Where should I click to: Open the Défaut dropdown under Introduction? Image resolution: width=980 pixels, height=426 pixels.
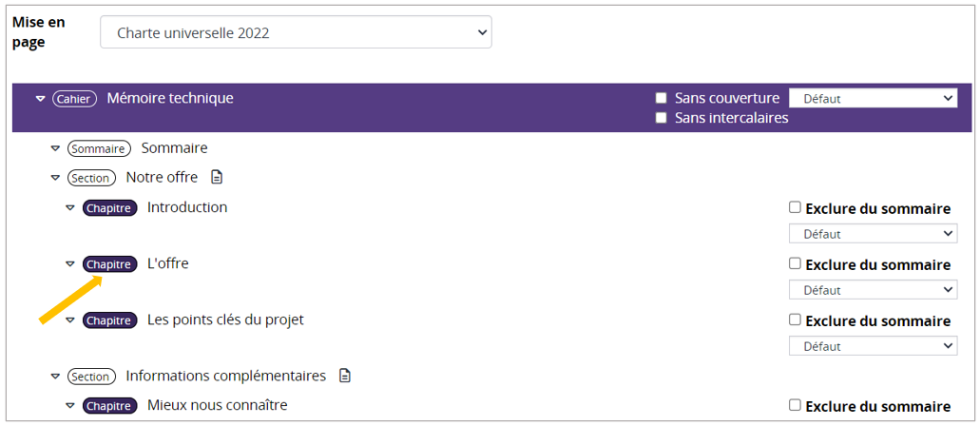pyautogui.click(x=873, y=234)
